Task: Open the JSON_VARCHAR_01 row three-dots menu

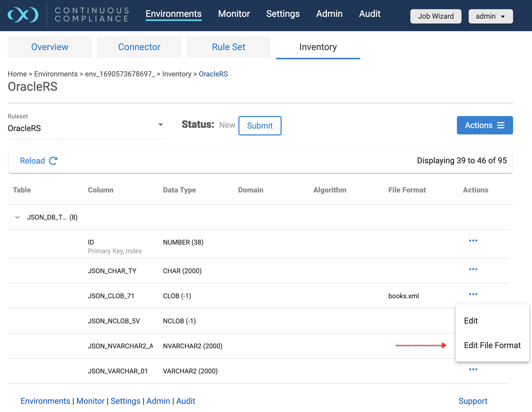Action: click(x=473, y=369)
